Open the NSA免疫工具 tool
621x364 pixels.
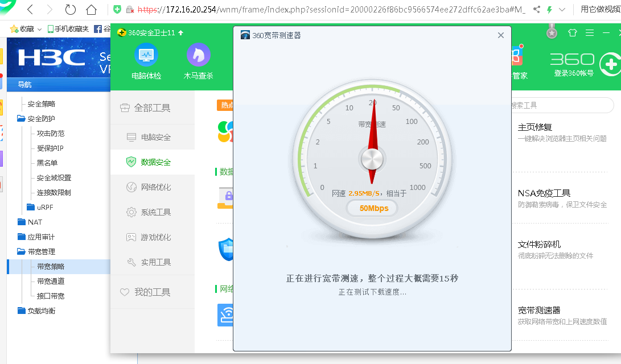pos(544,193)
